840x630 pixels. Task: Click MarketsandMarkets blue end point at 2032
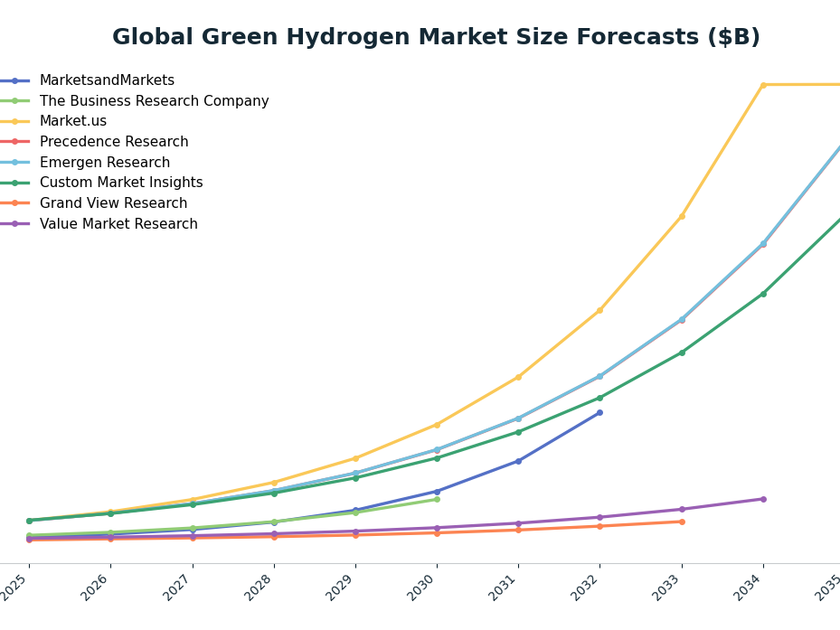600,412
